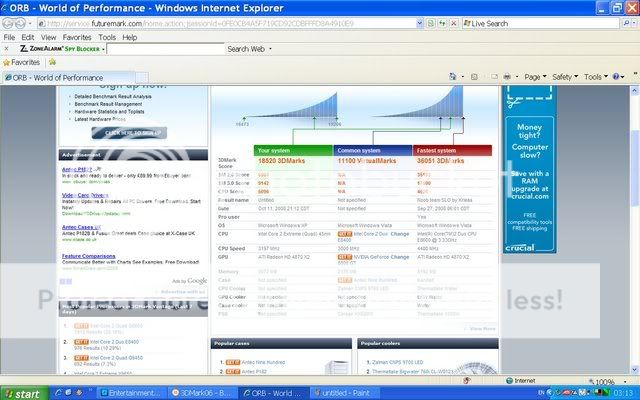Click the View More link under results table

point(482,329)
